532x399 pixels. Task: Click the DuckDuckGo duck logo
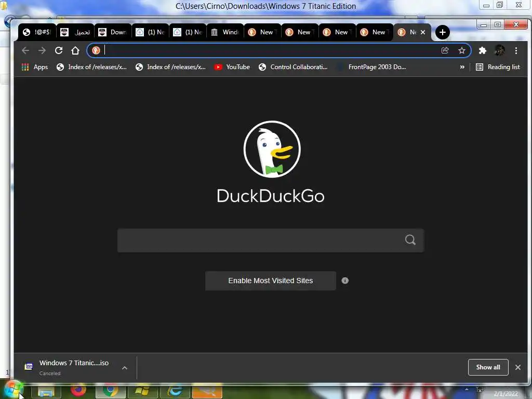272,149
